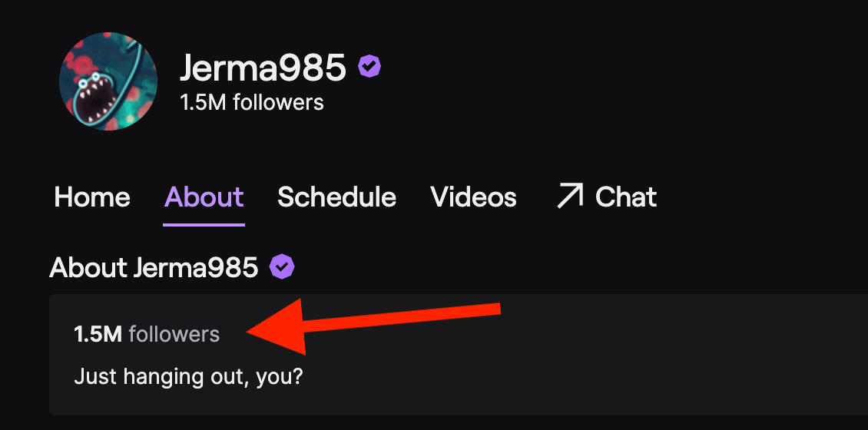The image size is (868, 430).
Task: Click the verified badge next to About Jerma985
Action: point(283,267)
